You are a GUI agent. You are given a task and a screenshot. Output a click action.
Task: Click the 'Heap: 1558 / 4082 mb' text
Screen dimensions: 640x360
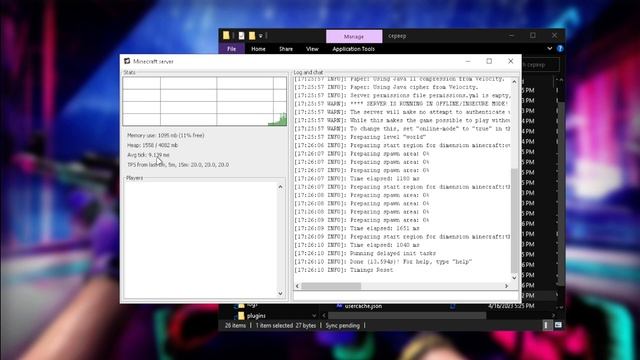click(153, 145)
